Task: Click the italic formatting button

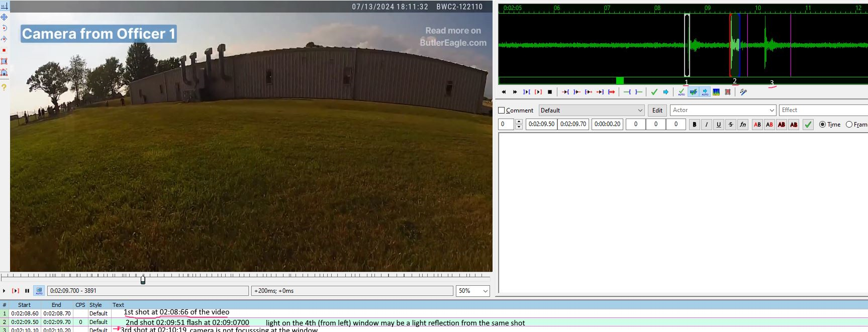Action: (x=706, y=125)
